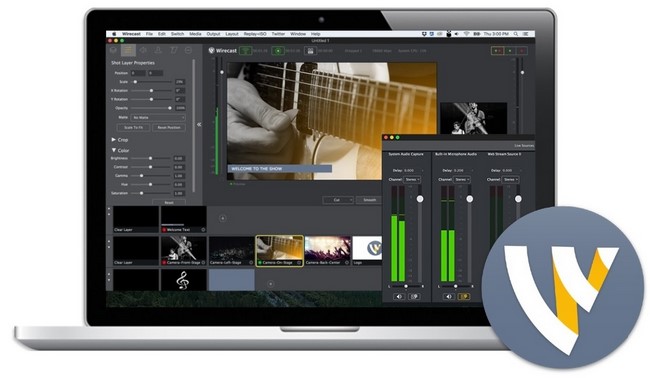Open the text properties T tab

click(173, 50)
